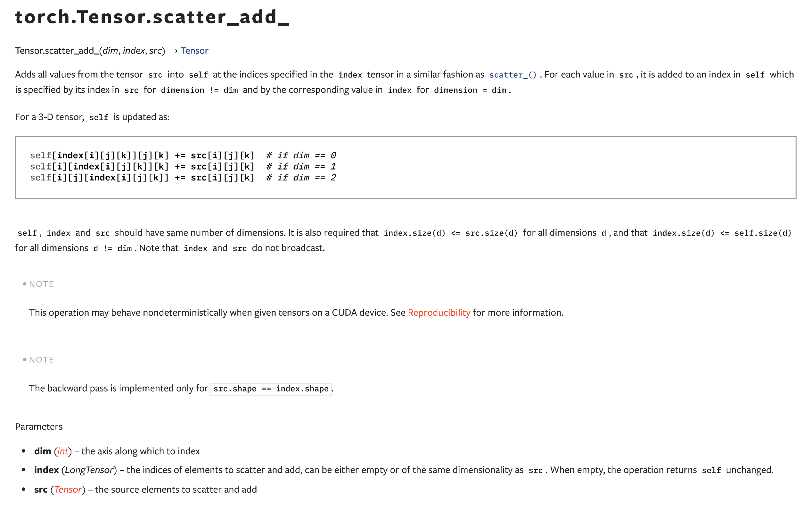
Task: Click the second NOTE label about backward pass
Action: 41,359
